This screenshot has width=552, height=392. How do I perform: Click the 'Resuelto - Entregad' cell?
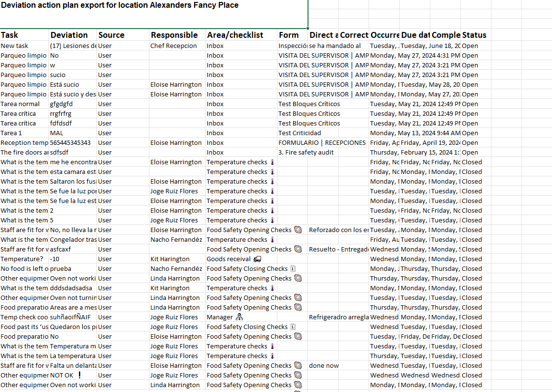[338, 249]
